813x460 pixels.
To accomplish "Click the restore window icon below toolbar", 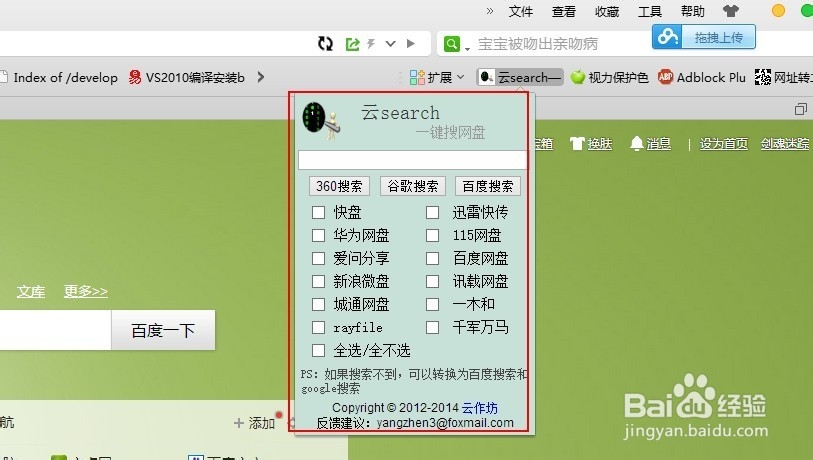I will point(801,109).
